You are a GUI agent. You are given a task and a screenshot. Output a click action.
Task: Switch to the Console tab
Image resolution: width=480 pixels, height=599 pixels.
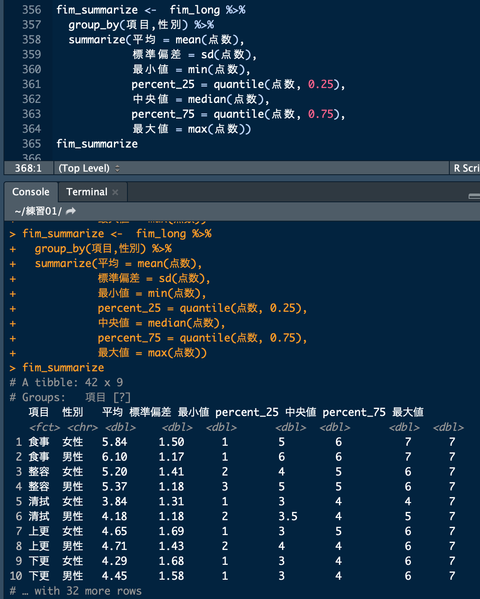click(31, 192)
